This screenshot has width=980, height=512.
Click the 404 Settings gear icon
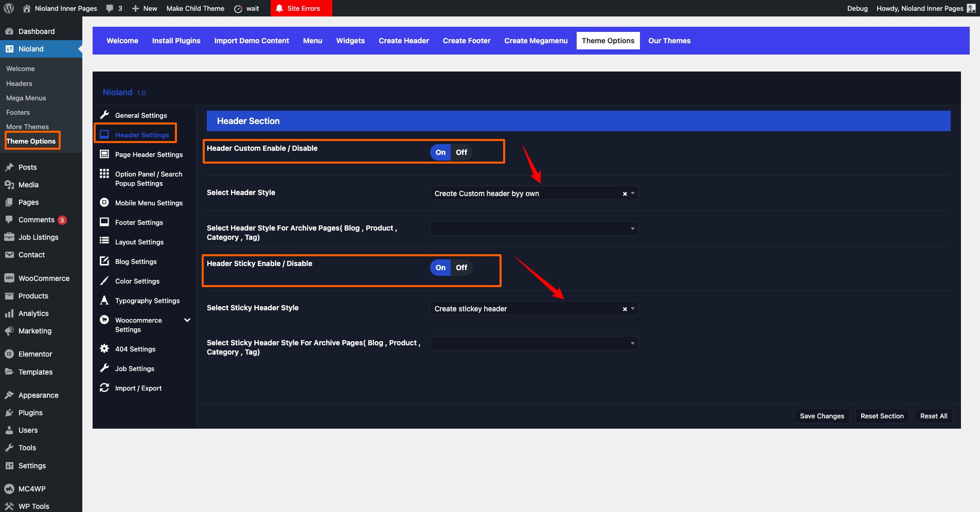tap(104, 348)
